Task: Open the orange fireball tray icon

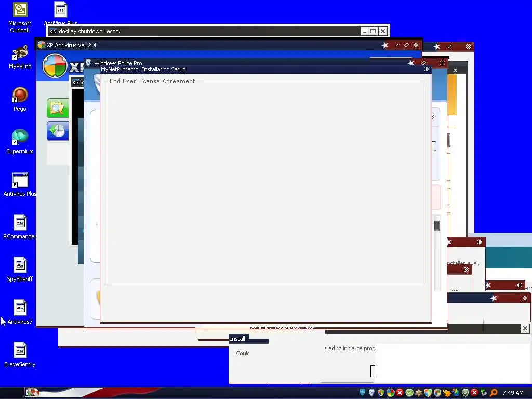Action: coord(447,393)
